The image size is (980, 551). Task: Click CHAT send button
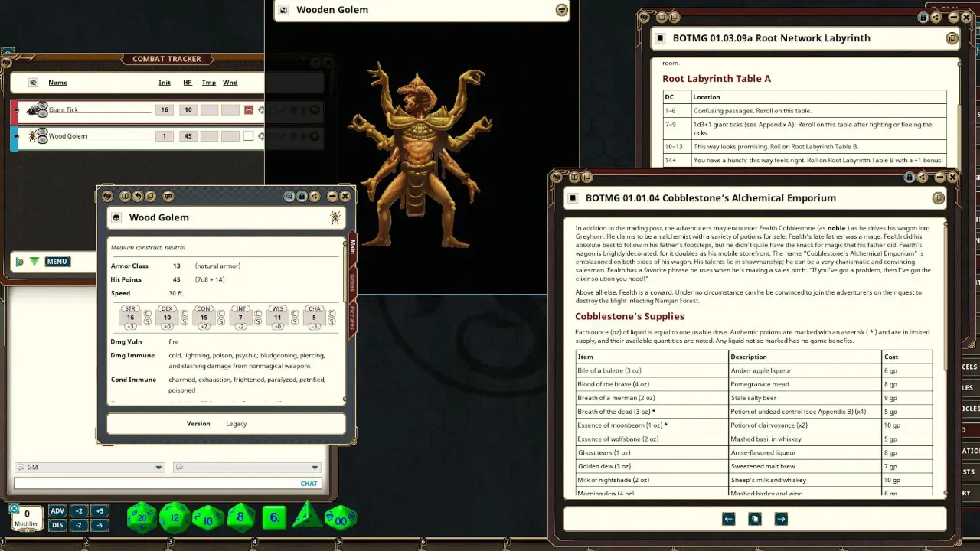[x=309, y=484]
